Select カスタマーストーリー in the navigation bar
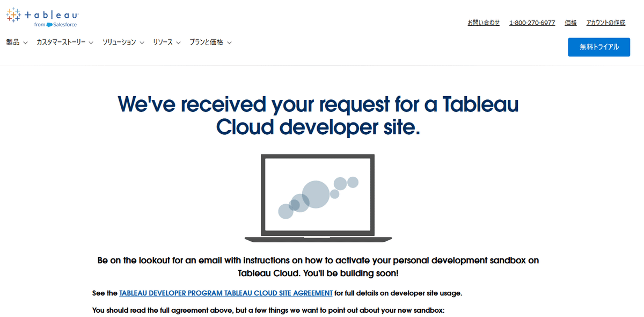644x317 pixels. pos(60,42)
